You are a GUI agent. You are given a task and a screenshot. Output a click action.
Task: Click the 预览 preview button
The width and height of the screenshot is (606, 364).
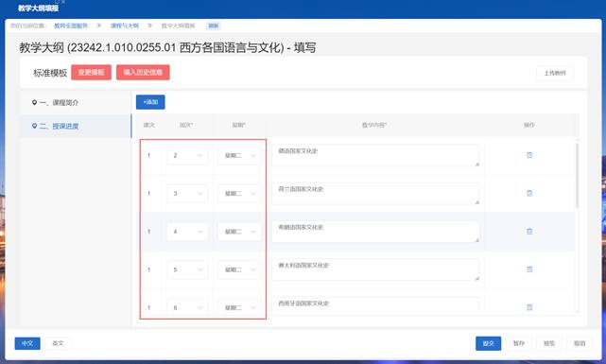(549, 343)
